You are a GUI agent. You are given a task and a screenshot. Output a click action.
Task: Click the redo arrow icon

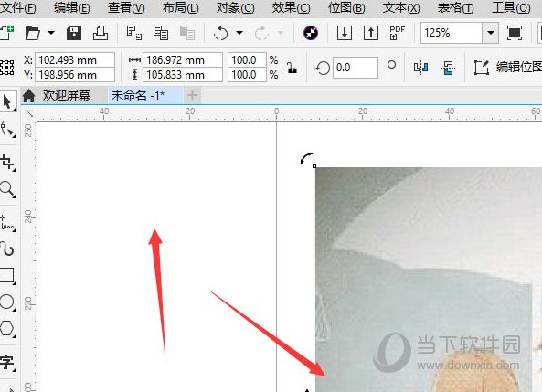(x=261, y=33)
